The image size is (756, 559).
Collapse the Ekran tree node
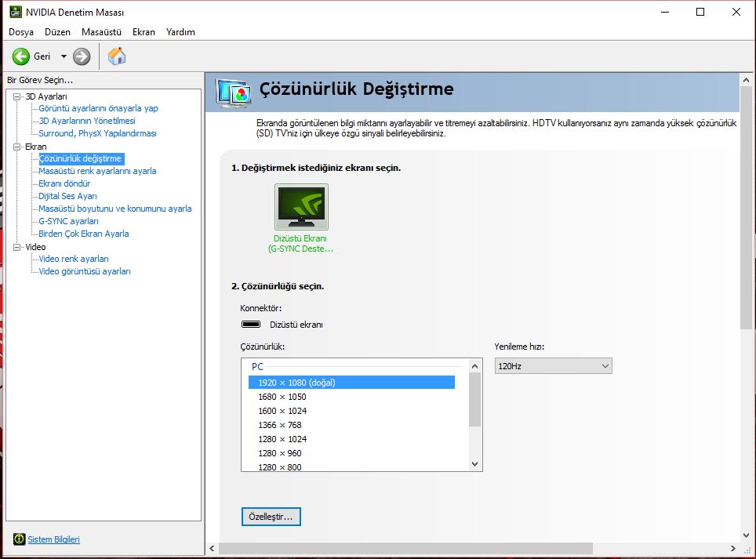[17, 147]
